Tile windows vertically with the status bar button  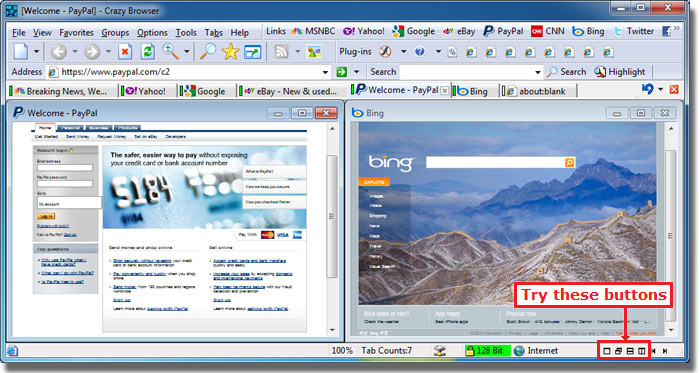[x=642, y=351]
